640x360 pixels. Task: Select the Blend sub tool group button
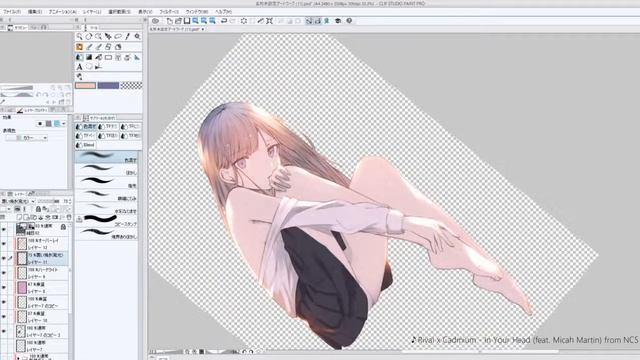86,145
